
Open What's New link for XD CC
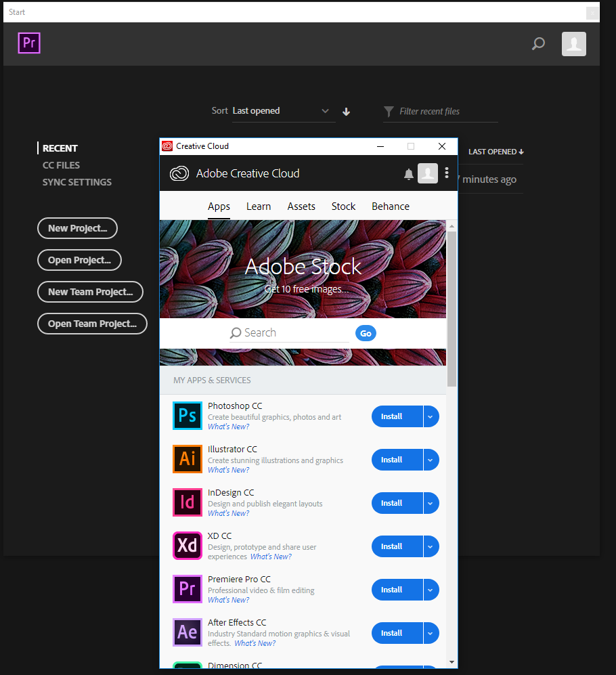tap(271, 557)
